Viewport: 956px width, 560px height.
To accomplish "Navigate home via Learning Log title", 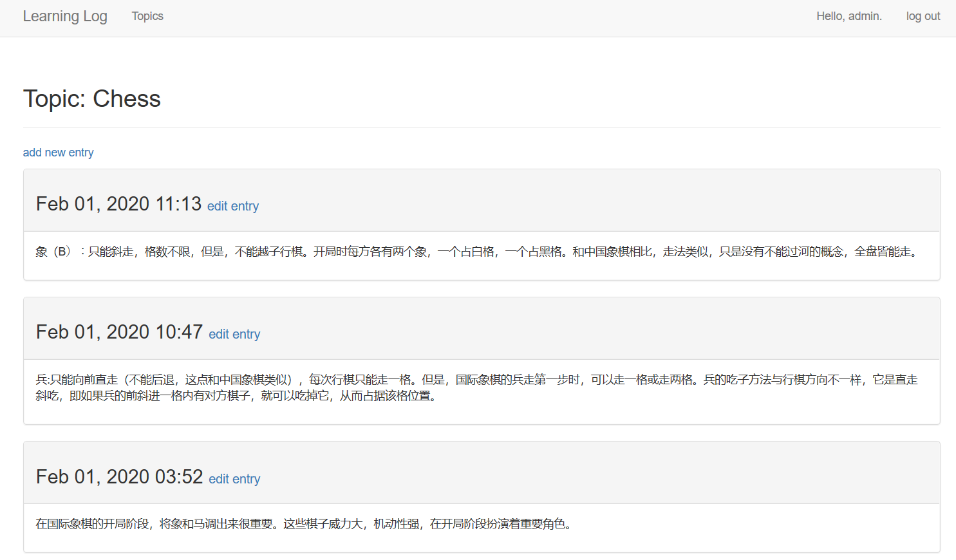I will (x=65, y=16).
